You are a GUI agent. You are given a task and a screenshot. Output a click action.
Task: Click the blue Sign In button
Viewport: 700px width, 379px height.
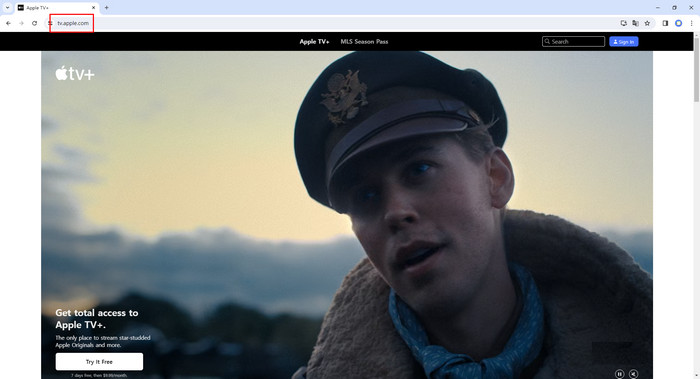624,42
